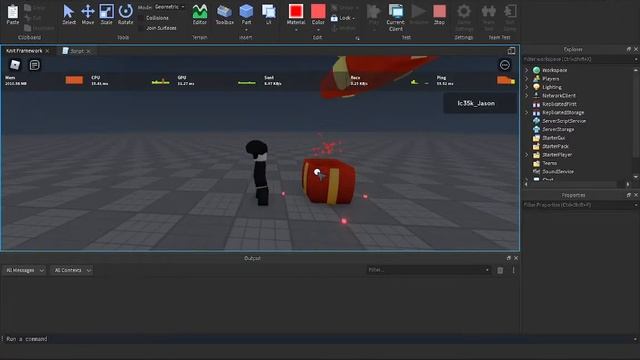This screenshot has width=640, height=360.
Task: Select ReplicatedFirst in Explorer
Action: pos(559,104)
